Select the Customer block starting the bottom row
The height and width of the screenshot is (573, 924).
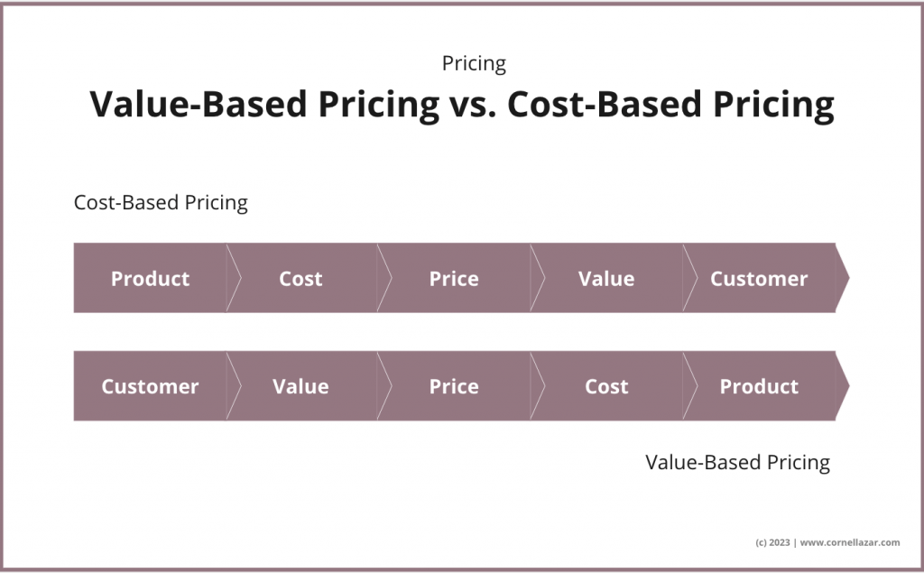(x=150, y=386)
